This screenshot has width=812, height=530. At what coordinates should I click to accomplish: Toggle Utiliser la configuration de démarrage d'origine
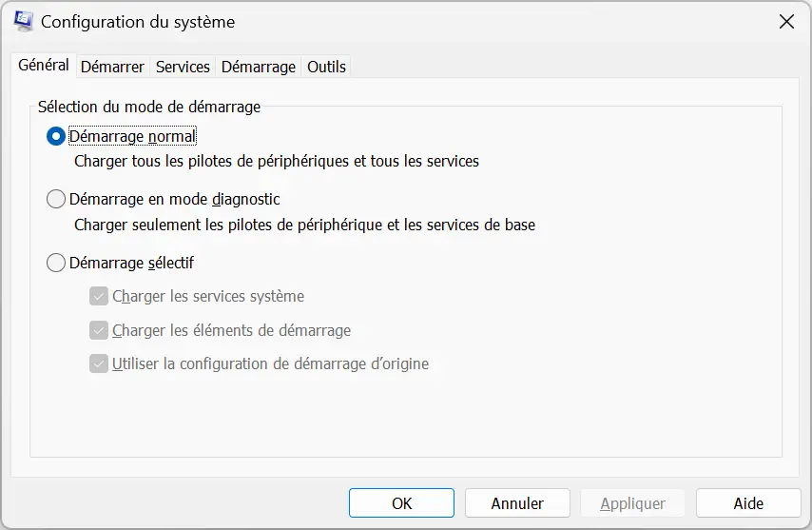(x=98, y=363)
